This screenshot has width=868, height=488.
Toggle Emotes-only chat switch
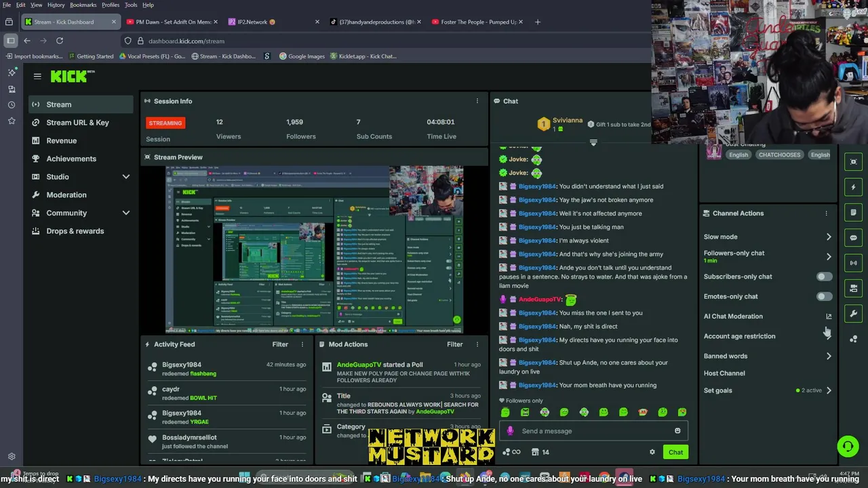[x=824, y=296]
